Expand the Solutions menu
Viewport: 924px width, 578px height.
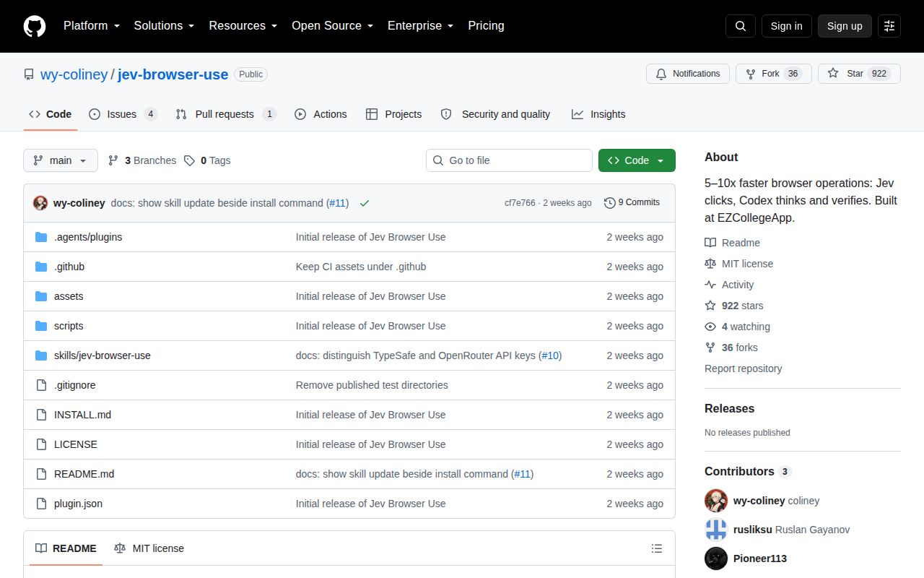click(x=164, y=26)
